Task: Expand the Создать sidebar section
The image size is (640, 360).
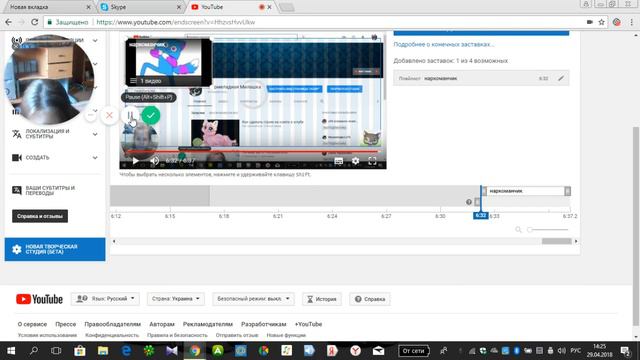Action: pos(55,158)
